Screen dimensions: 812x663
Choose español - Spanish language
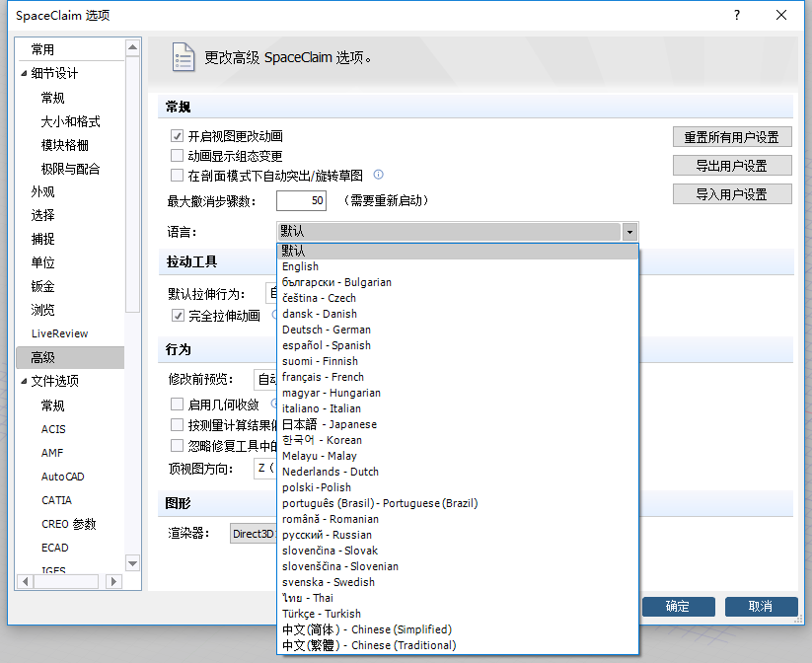[458, 345]
